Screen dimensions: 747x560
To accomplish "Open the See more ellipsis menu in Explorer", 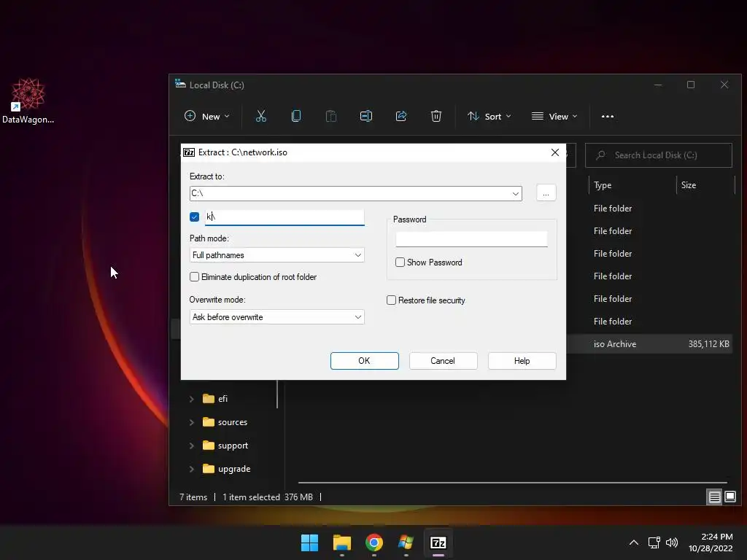I will (608, 116).
